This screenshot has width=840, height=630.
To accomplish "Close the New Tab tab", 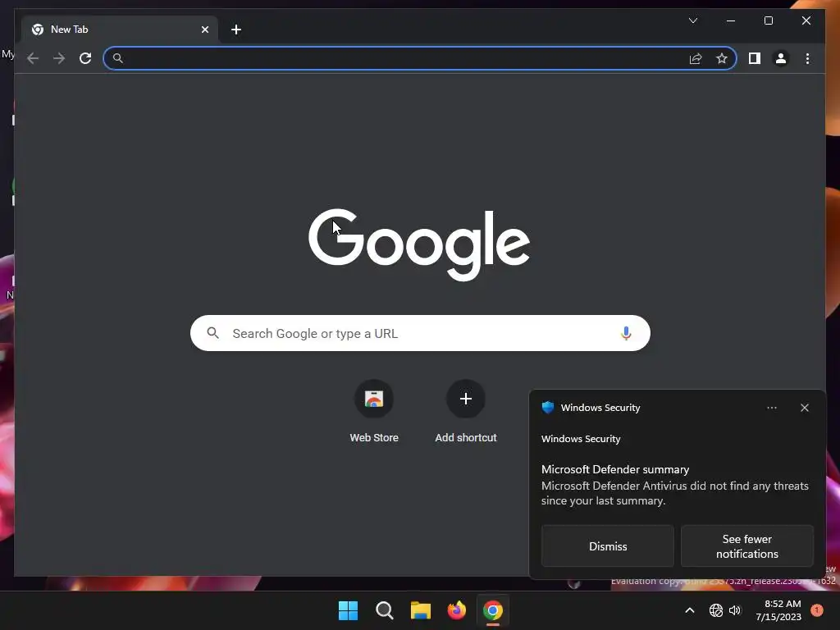I will (x=204, y=30).
